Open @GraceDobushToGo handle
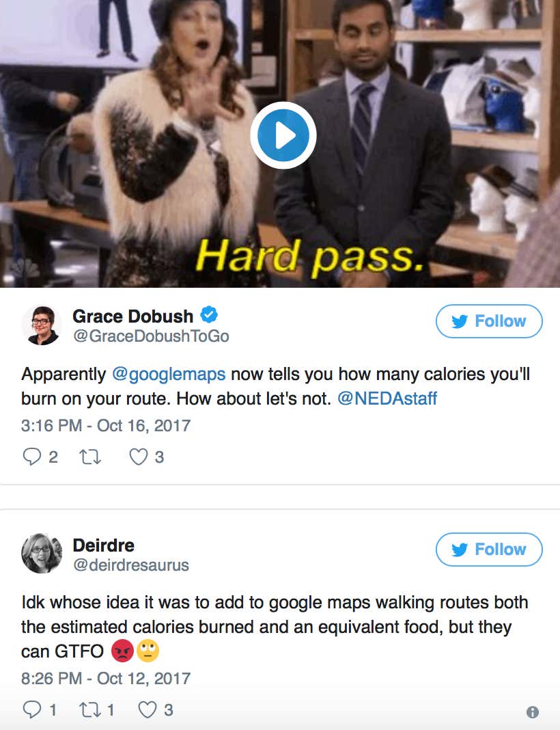The height and width of the screenshot is (730, 560). 151,336
